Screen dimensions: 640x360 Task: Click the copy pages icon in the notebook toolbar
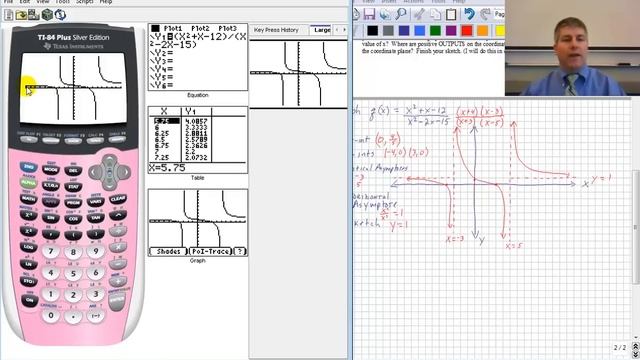tap(435, 14)
